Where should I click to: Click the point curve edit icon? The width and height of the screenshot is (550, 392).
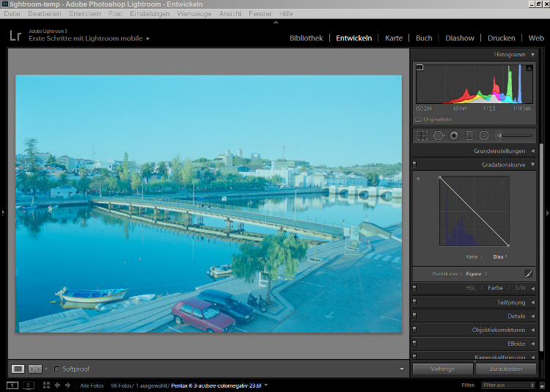coord(527,273)
